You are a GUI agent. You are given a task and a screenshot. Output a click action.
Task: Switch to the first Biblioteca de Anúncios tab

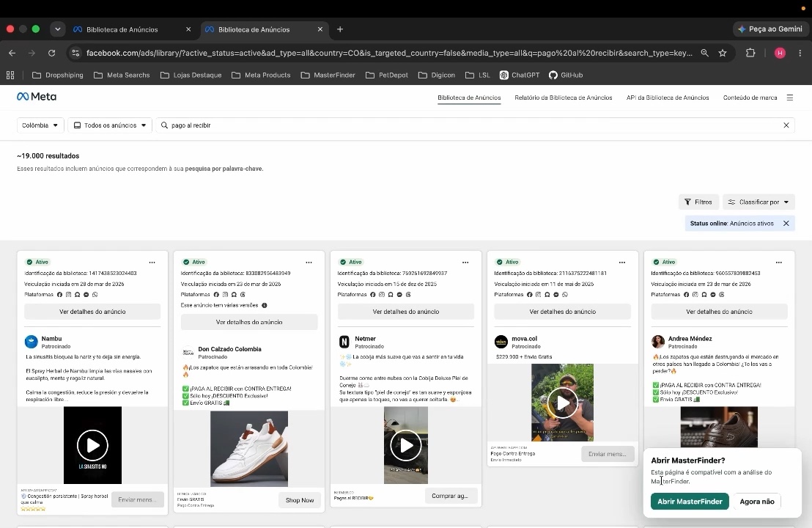click(122, 29)
